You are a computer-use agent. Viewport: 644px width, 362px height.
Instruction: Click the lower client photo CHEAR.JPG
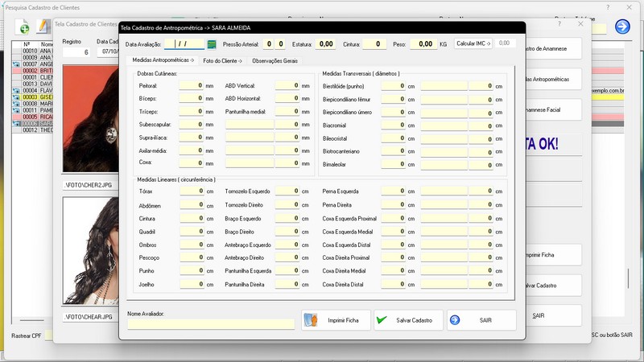pos(91,250)
